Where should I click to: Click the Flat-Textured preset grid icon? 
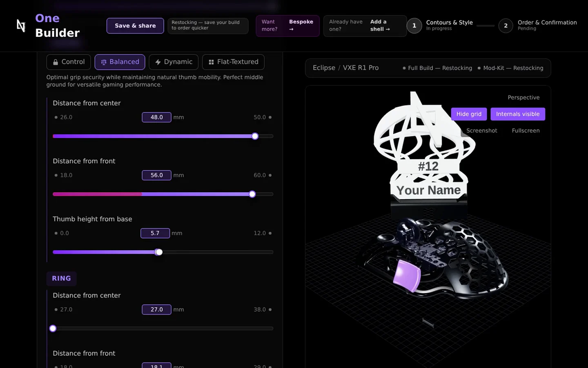point(211,62)
